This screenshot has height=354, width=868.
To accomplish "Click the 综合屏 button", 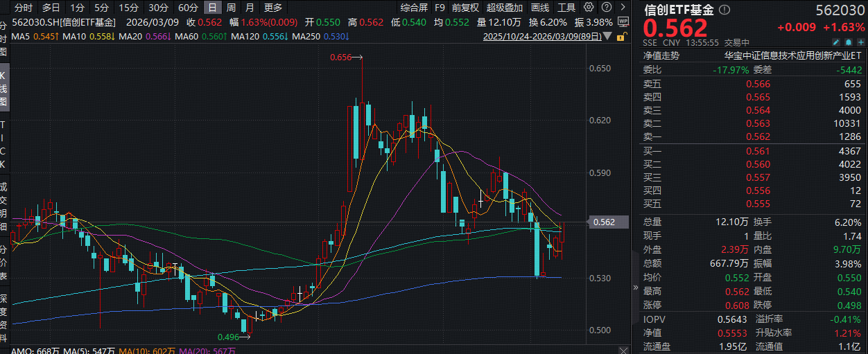I will (414, 8).
